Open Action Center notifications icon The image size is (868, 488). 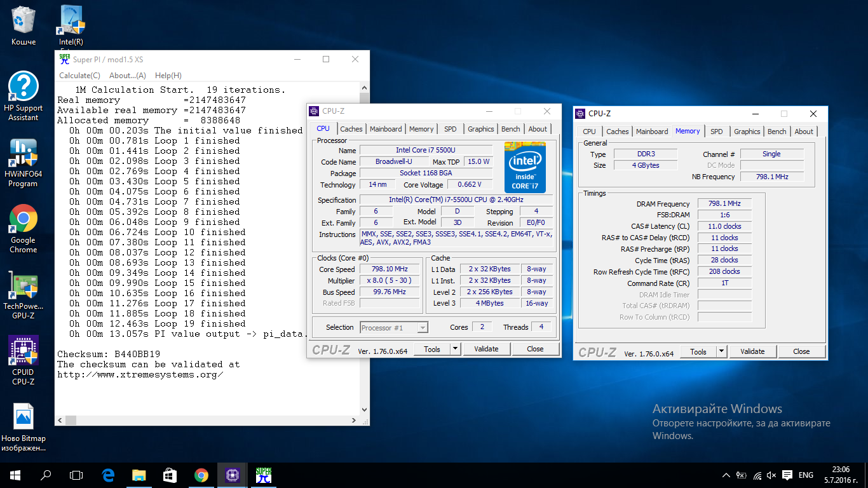787,475
